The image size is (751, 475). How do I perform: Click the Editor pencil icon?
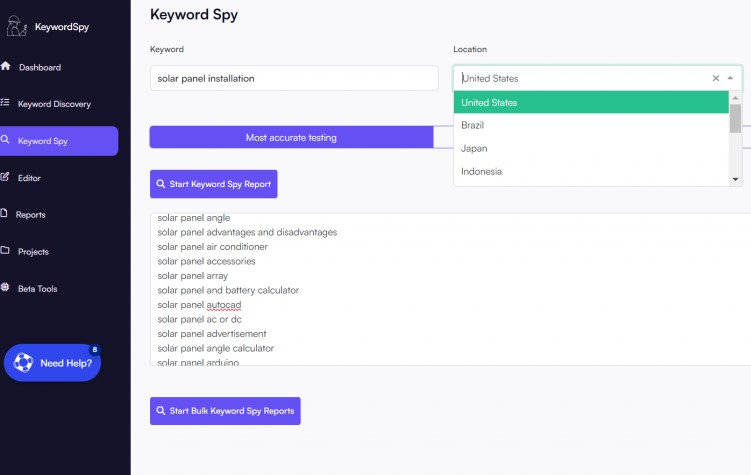click(6, 177)
